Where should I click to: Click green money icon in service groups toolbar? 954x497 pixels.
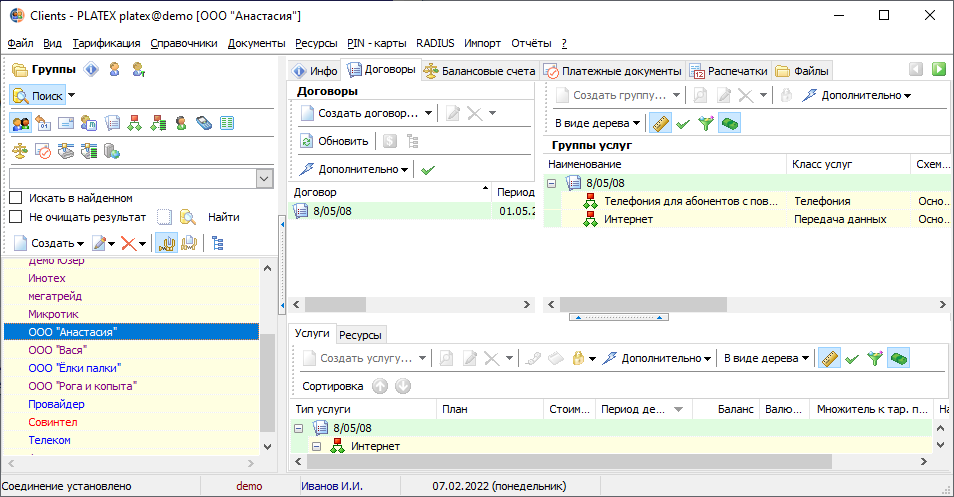tap(729, 123)
